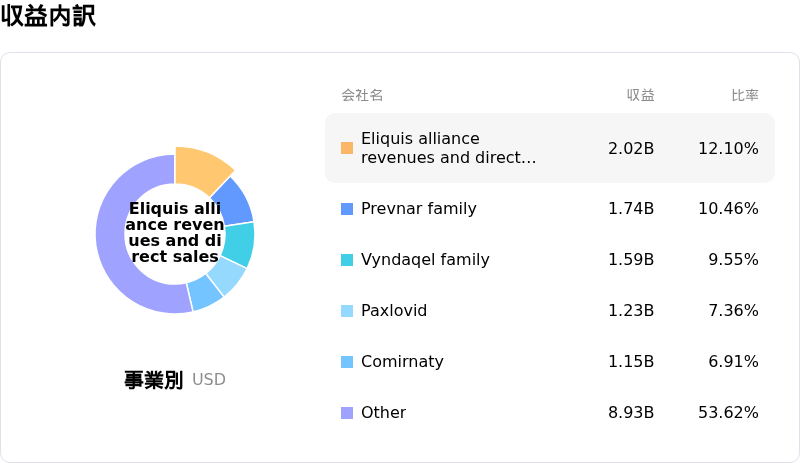Select the orange Eliquis donut chart segment
800x463 pixels.
[201, 168]
